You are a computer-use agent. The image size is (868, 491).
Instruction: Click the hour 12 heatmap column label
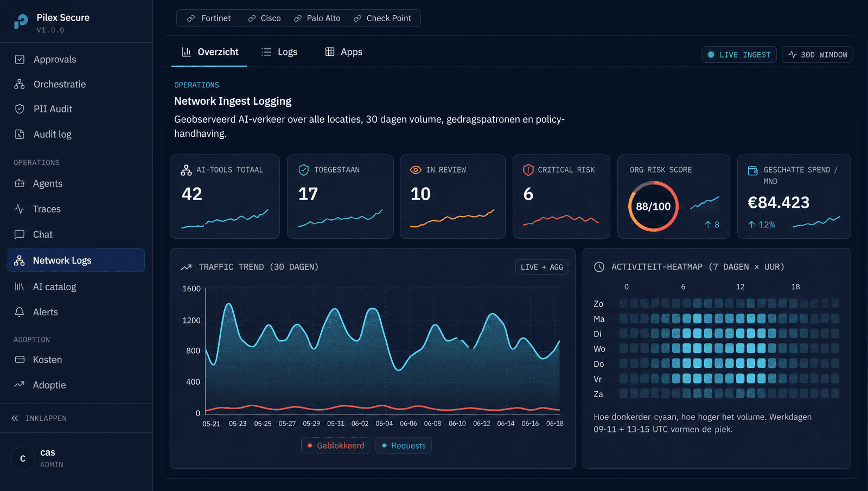[x=740, y=286]
